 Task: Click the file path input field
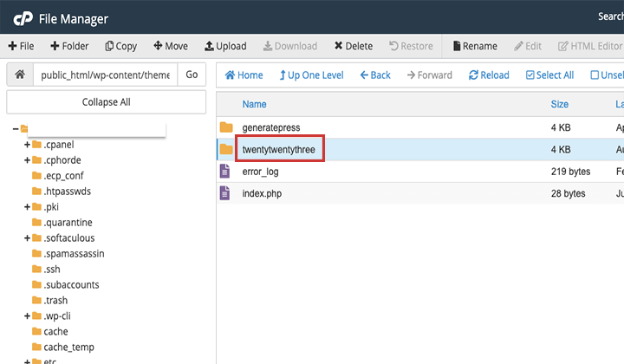point(104,75)
